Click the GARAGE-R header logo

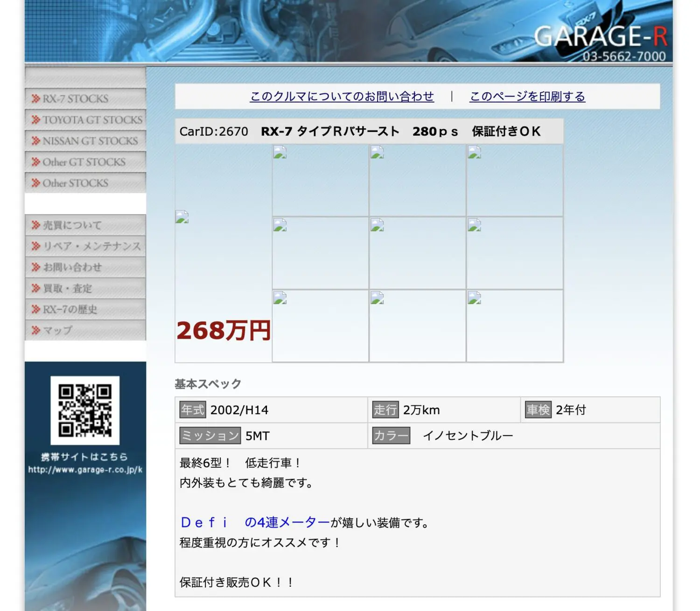tap(600, 37)
